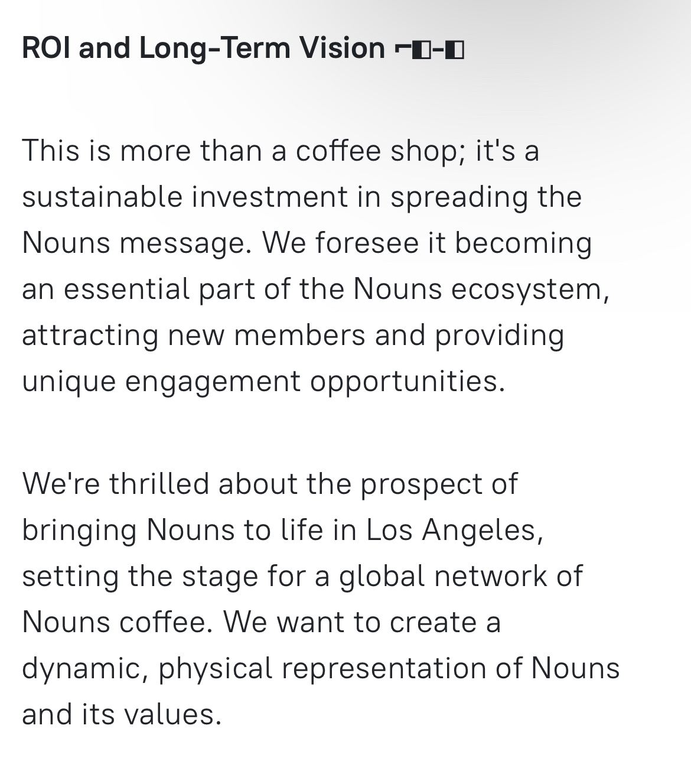
Task: Click 'and its values' closing line
Action: pos(121,714)
